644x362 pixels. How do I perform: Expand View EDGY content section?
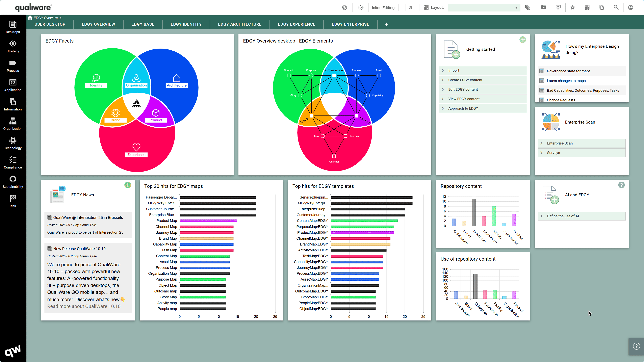tap(483, 99)
